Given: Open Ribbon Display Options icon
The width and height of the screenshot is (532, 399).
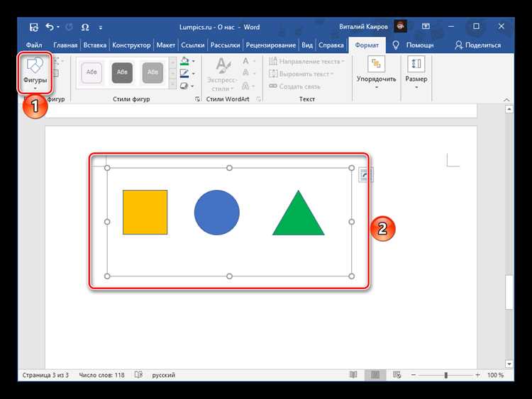Looking at the screenshot, I should point(426,26).
